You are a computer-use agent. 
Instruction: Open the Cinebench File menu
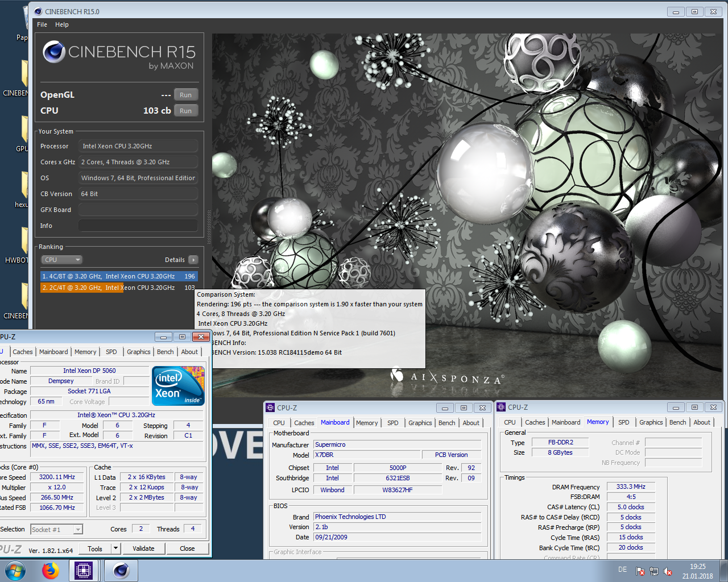coord(42,24)
